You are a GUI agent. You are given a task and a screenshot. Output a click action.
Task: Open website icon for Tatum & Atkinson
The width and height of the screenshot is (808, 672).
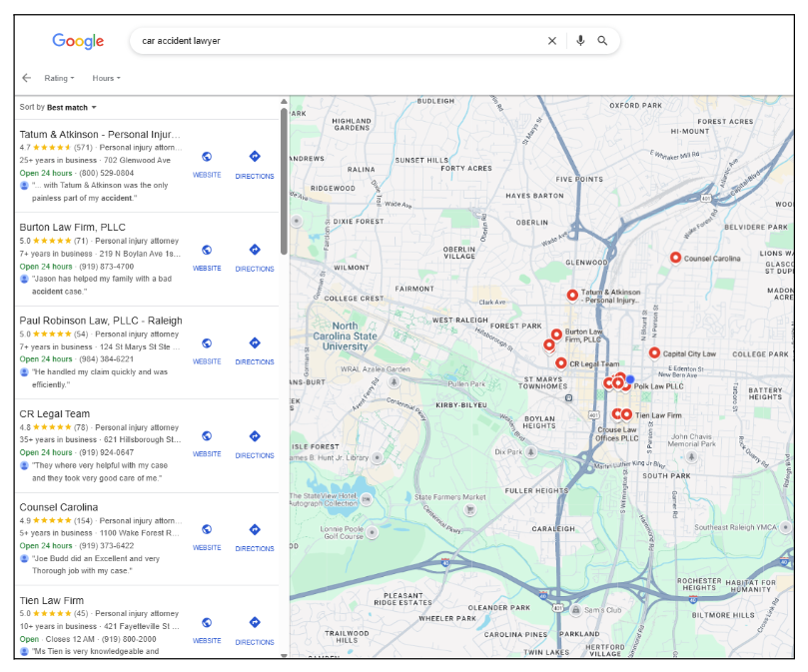tap(207, 157)
